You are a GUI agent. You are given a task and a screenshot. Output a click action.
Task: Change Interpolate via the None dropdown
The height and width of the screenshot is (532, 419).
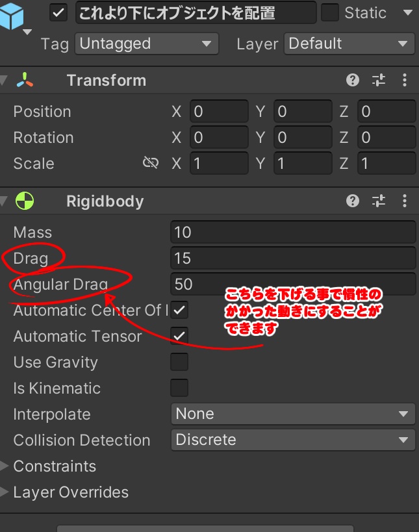click(292, 414)
